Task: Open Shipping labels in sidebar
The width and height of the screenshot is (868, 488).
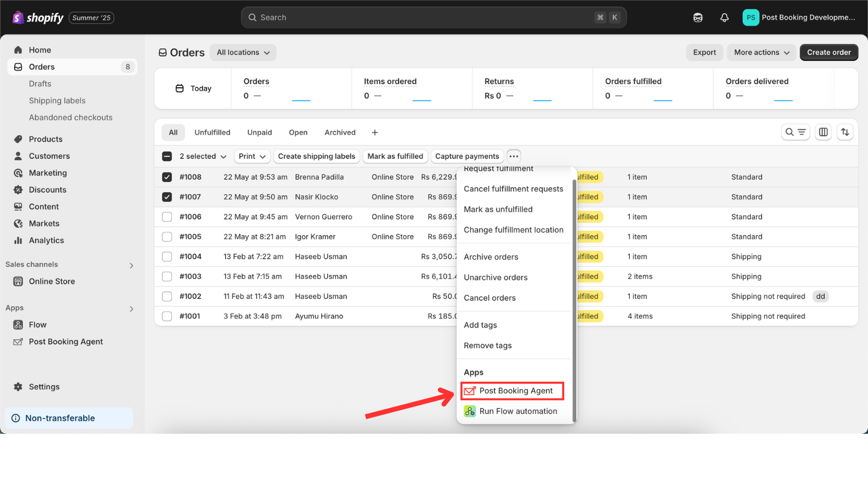Action: pyautogui.click(x=57, y=101)
